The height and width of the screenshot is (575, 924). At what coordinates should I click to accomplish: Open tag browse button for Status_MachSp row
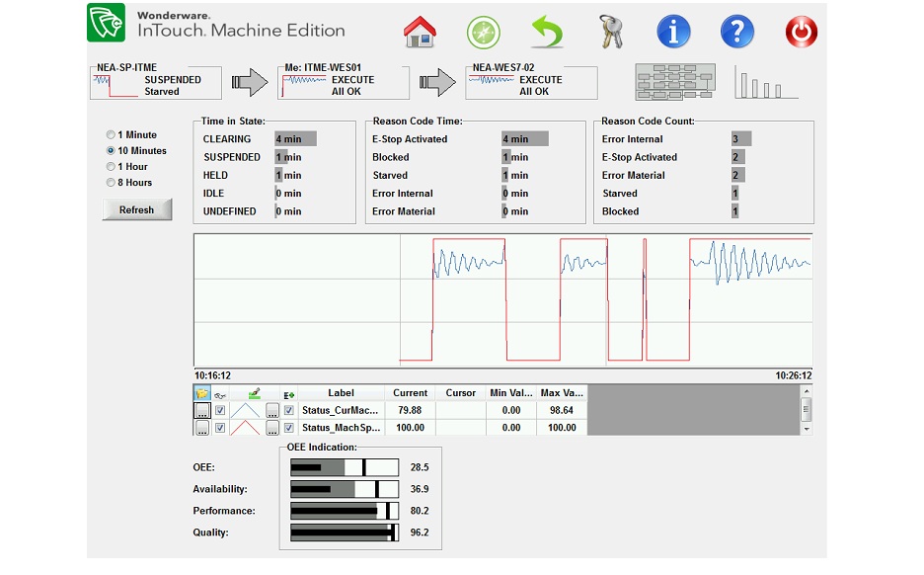click(202, 428)
